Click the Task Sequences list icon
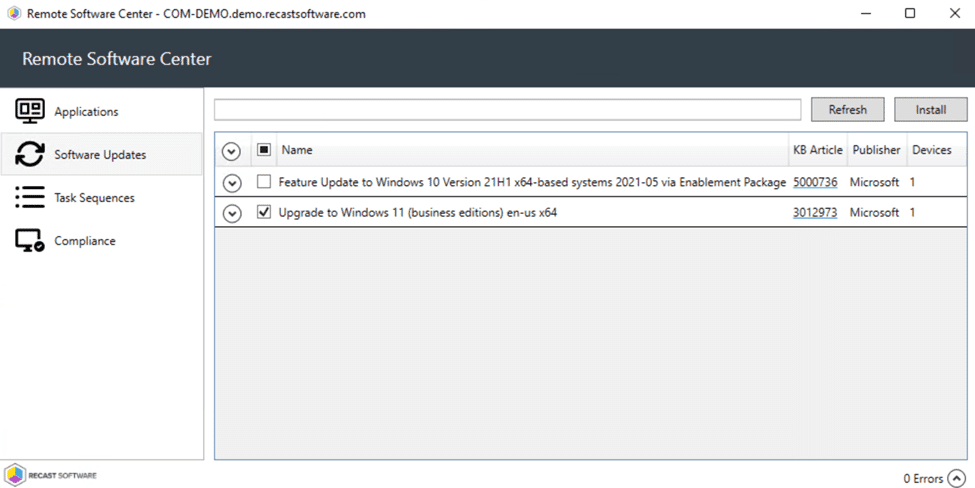Image resolution: width=975 pixels, height=488 pixels. [x=30, y=197]
